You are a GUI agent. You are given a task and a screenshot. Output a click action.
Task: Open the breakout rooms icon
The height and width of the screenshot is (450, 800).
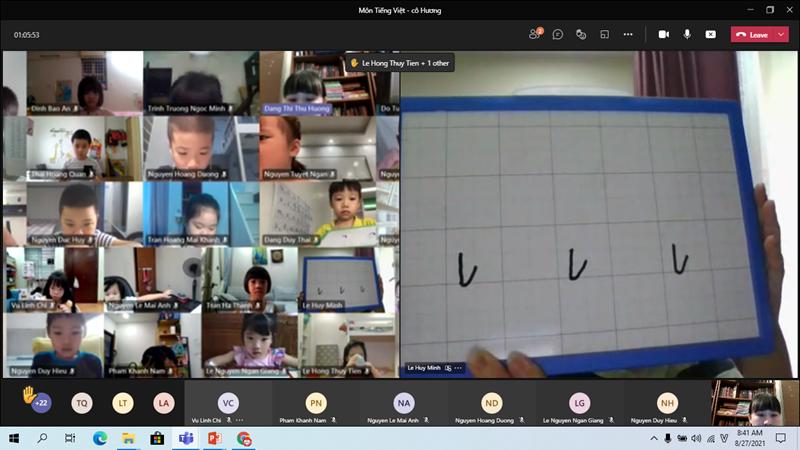point(605,34)
